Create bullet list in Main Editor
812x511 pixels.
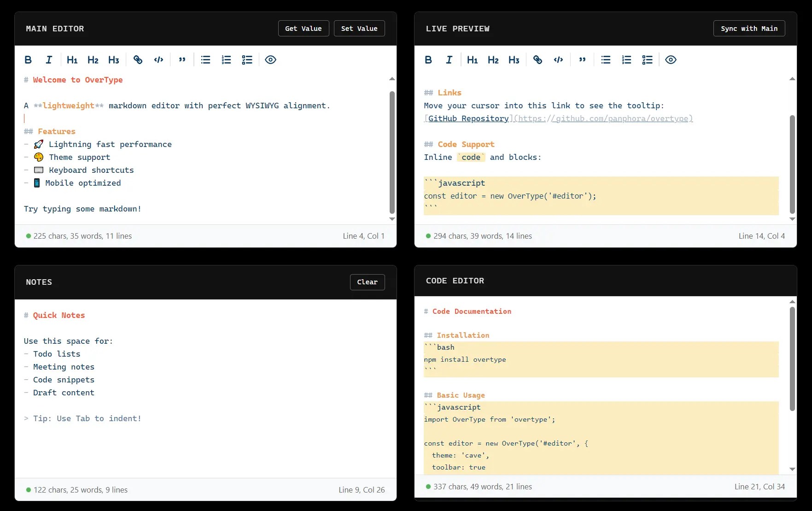click(205, 59)
